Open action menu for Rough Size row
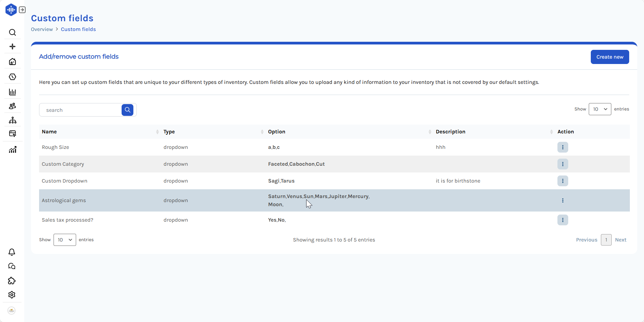Screen dimensions: 644x322 [562, 147]
